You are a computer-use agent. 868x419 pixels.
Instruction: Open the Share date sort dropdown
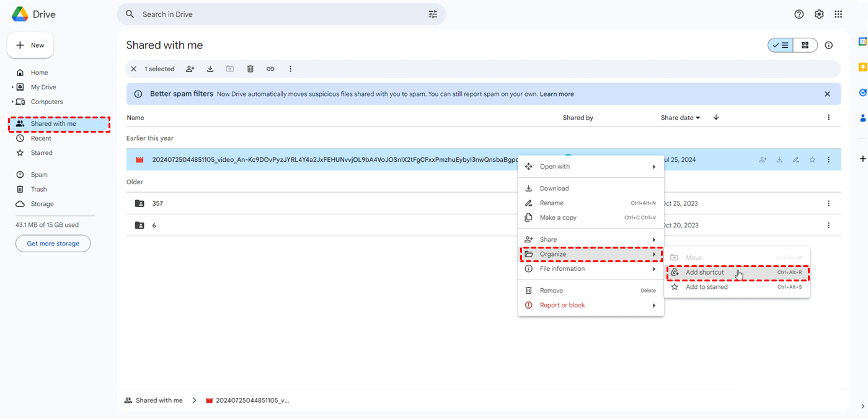680,118
